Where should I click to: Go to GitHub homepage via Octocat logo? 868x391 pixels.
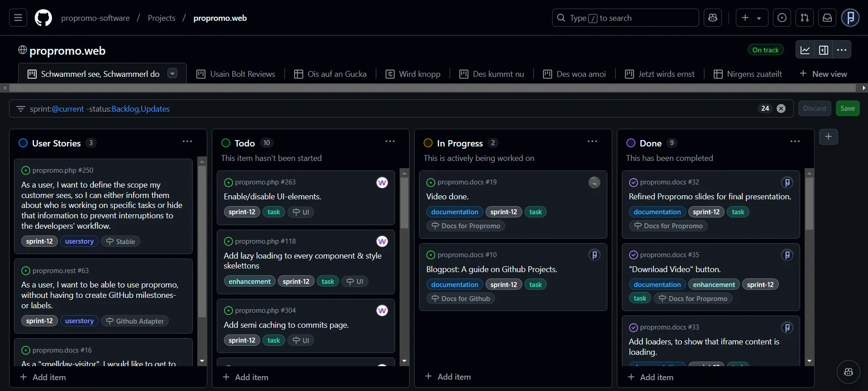click(43, 18)
